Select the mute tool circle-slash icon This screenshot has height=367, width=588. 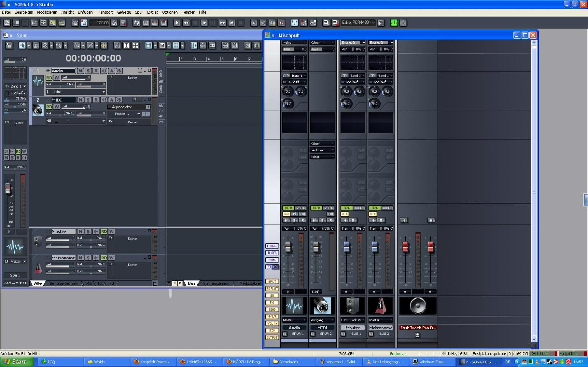[45, 46]
